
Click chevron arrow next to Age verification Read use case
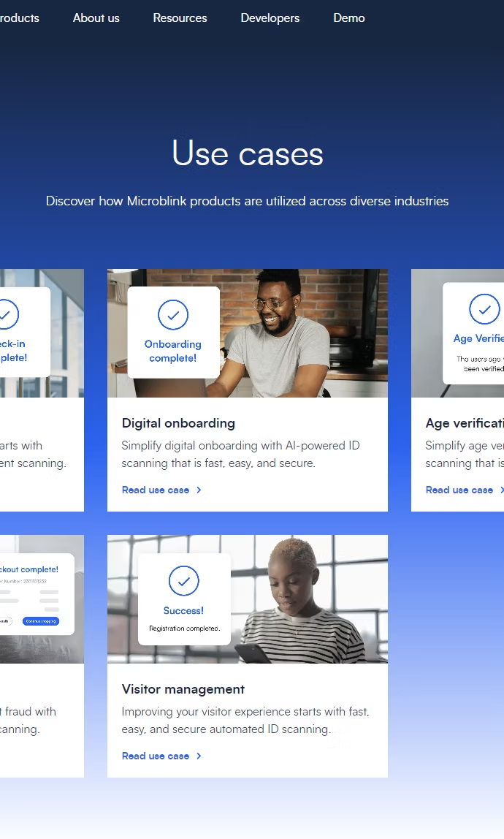point(501,490)
